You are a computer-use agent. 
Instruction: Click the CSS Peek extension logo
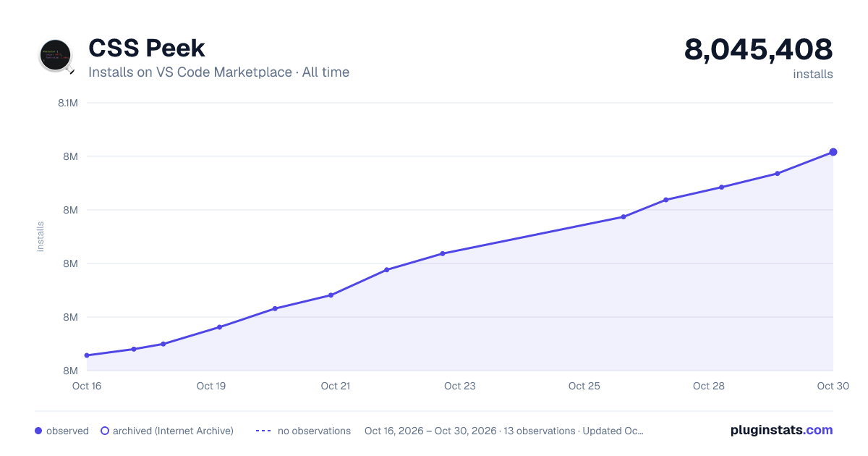[x=56, y=56]
